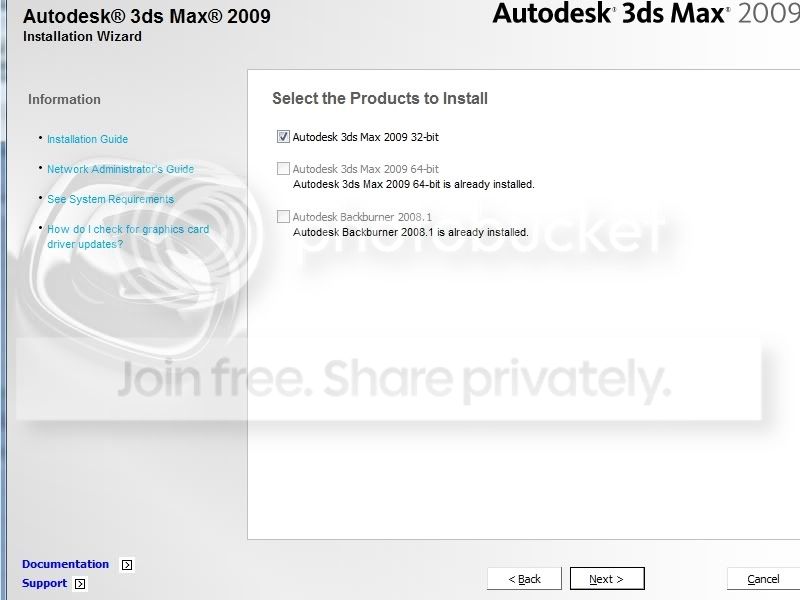The width and height of the screenshot is (800, 600).
Task: Open the Documentation link
Action: coord(65,564)
